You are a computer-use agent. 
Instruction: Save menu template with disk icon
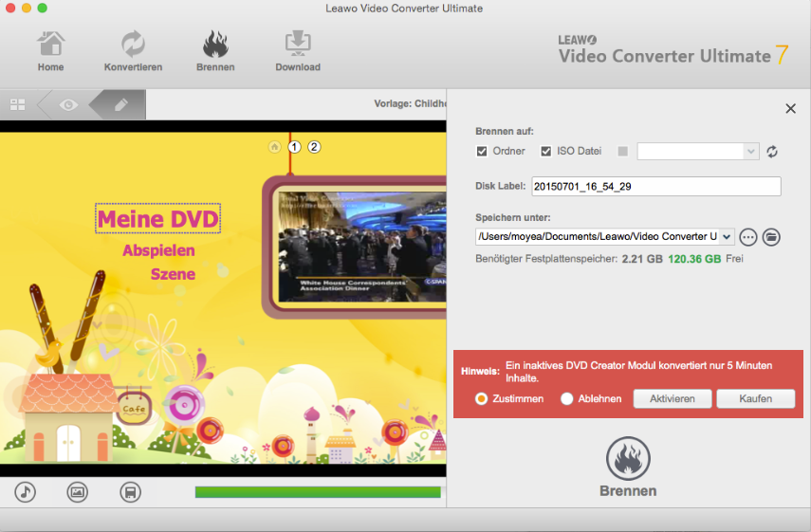tap(130, 492)
